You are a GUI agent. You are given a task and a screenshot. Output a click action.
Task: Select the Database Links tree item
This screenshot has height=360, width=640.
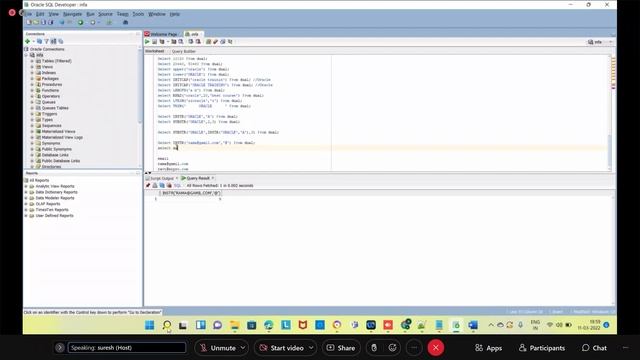pos(55,155)
